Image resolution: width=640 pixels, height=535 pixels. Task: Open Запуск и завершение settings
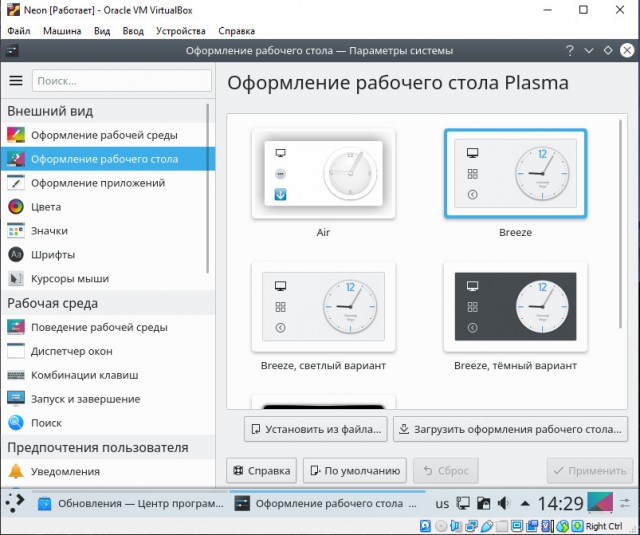(x=108, y=399)
